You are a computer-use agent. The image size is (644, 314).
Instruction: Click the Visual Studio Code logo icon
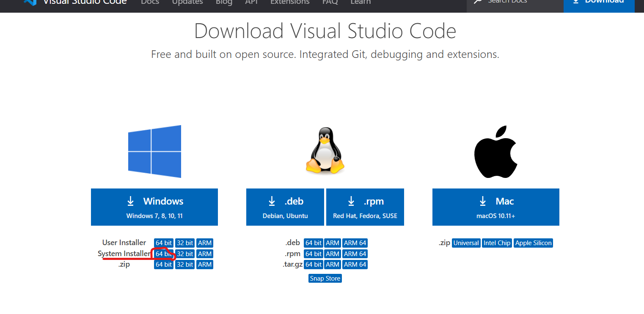(x=30, y=2)
